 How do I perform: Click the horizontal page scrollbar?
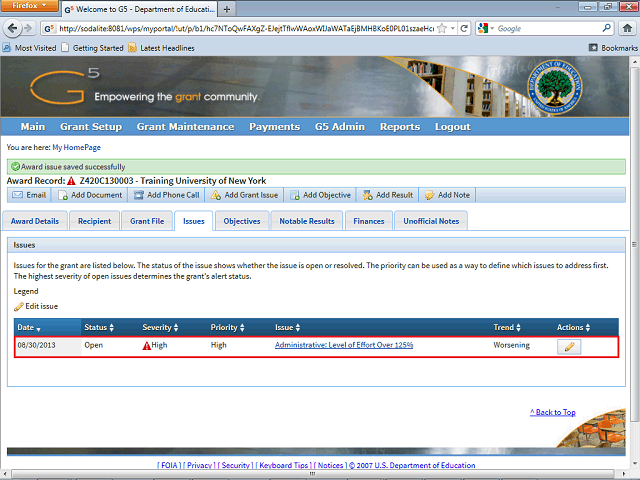click(315, 473)
